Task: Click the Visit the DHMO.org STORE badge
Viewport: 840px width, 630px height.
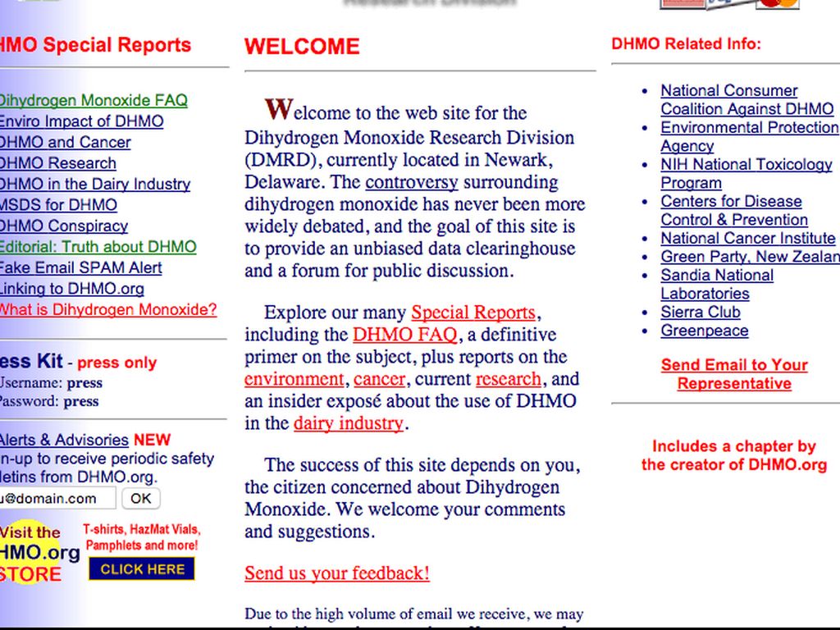Action: pos(38,552)
